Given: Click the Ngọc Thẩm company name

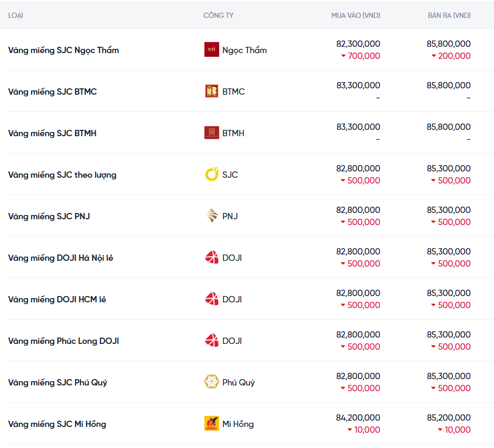Looking at the screenshot, I should click(x=244, y=50).
